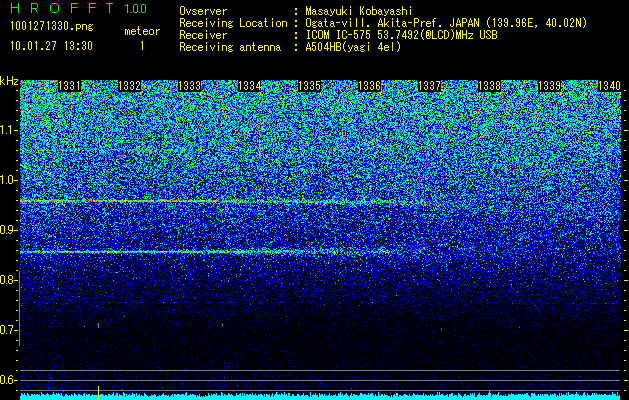Click the HROFFT title text
The height and width of the screenshot is (400, 629).
(62, 8)
